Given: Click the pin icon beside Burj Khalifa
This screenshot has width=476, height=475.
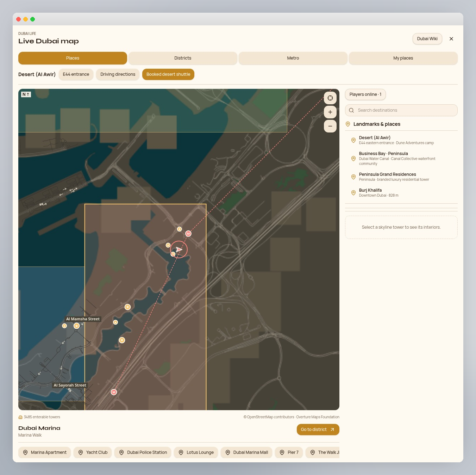Looking at the screenshot, I should (353, 193).
